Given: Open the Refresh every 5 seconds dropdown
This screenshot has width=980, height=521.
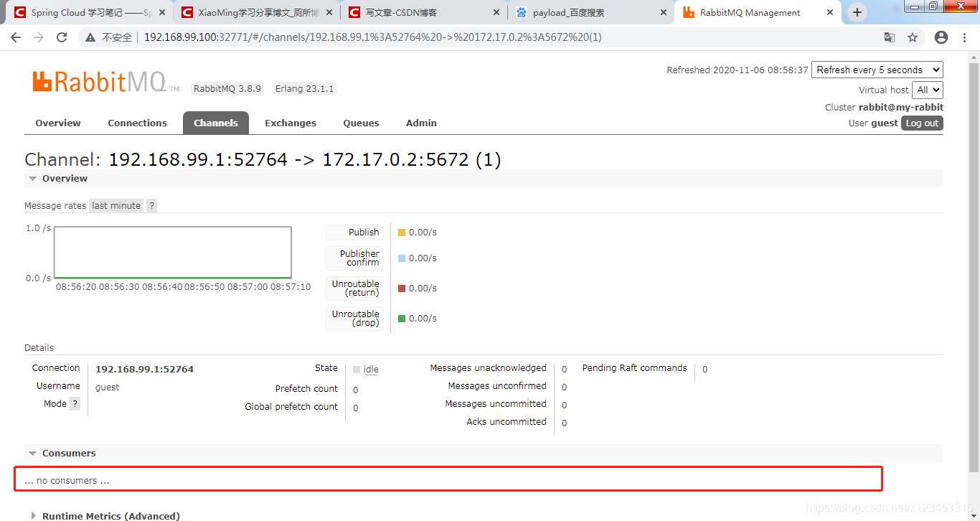Looking at the screenshot, I should coord(877,70).
